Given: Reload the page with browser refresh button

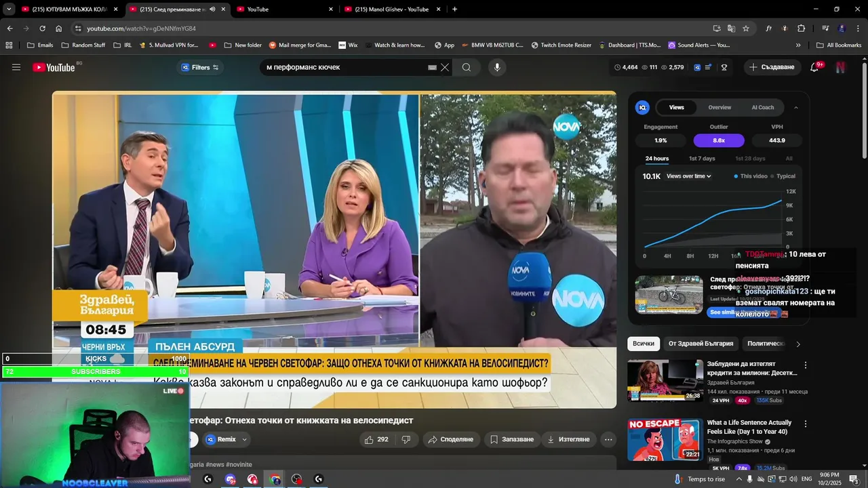Looking at the screenshot, I should coord(42,28).
